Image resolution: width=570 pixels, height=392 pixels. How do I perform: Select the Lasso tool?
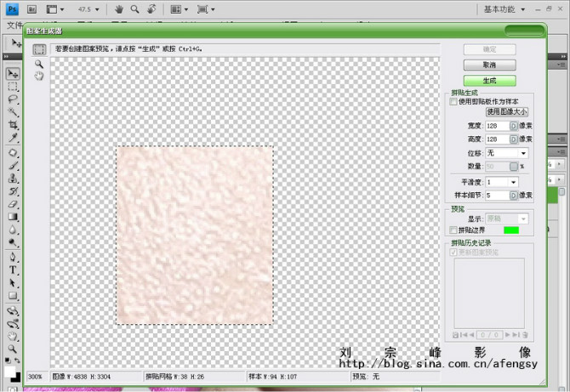pos(13,99)
